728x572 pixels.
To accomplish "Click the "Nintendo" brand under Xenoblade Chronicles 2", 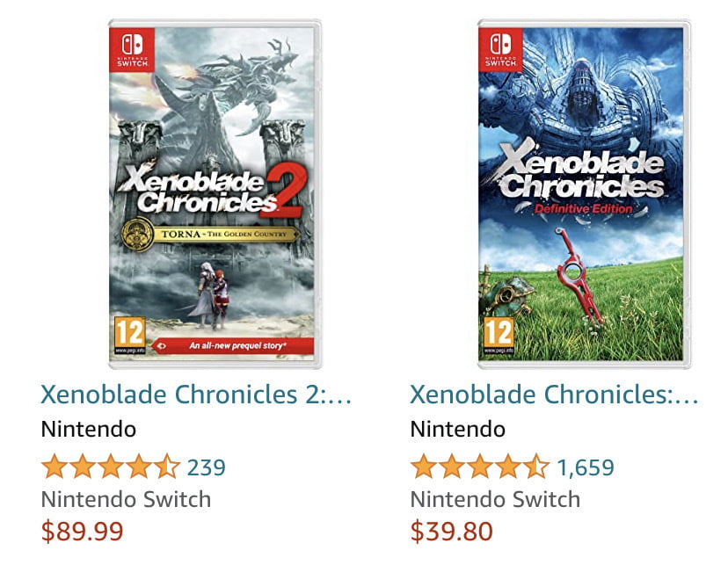I will pyautogui.click(x=89, y=430).
